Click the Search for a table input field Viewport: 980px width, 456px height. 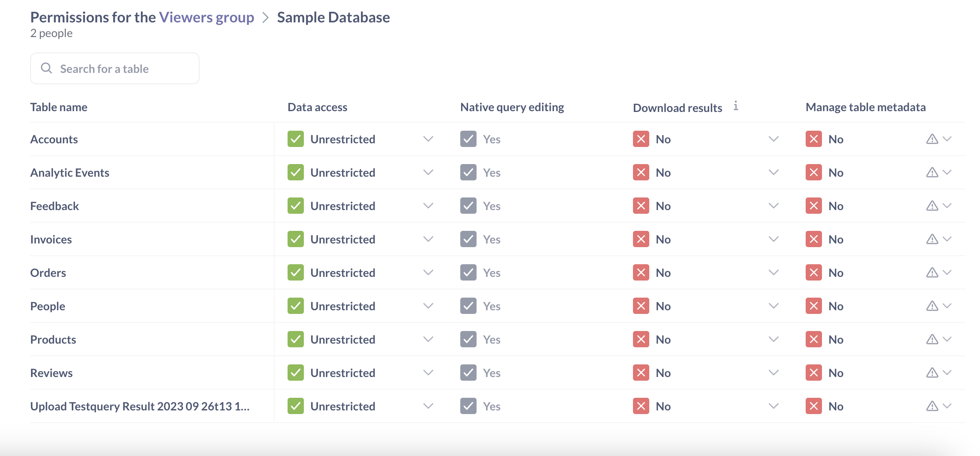tap(114, 68)
